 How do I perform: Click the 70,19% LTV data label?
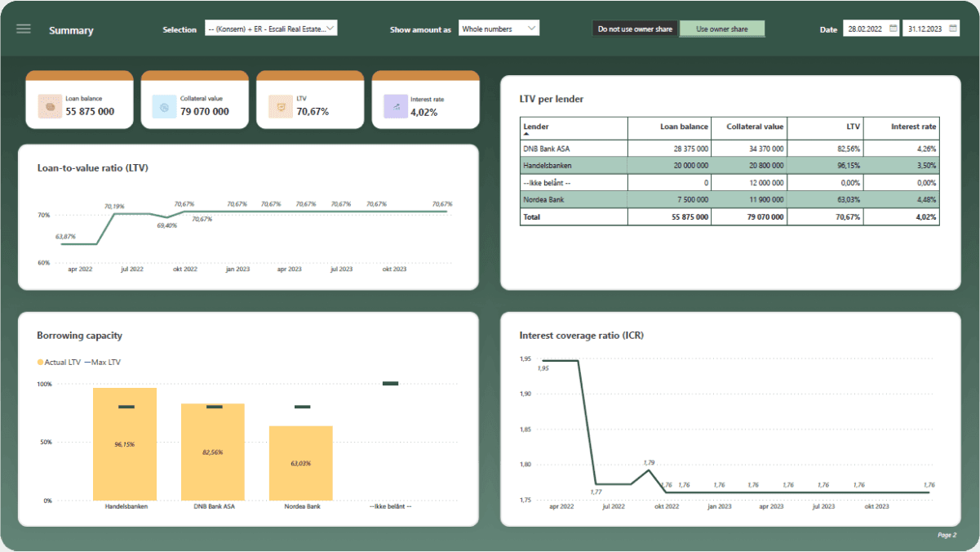pos(114,206)
